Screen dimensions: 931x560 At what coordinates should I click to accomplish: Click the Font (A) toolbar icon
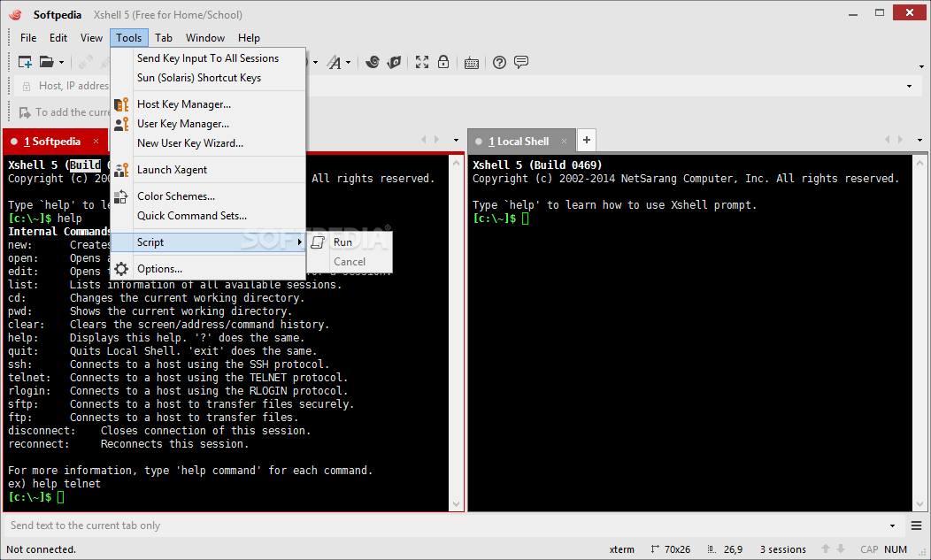point(335,62)
